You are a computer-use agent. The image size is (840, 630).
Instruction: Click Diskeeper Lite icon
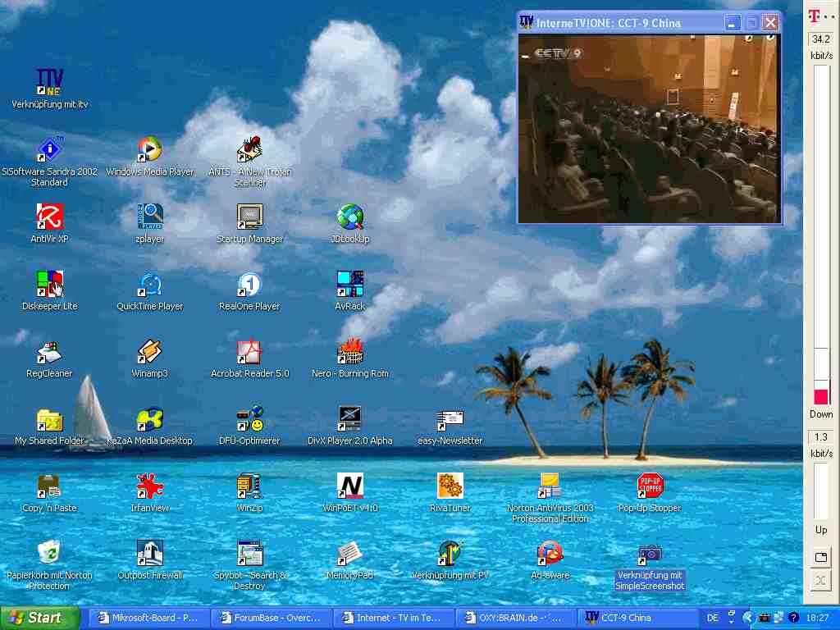click(49, 284)
